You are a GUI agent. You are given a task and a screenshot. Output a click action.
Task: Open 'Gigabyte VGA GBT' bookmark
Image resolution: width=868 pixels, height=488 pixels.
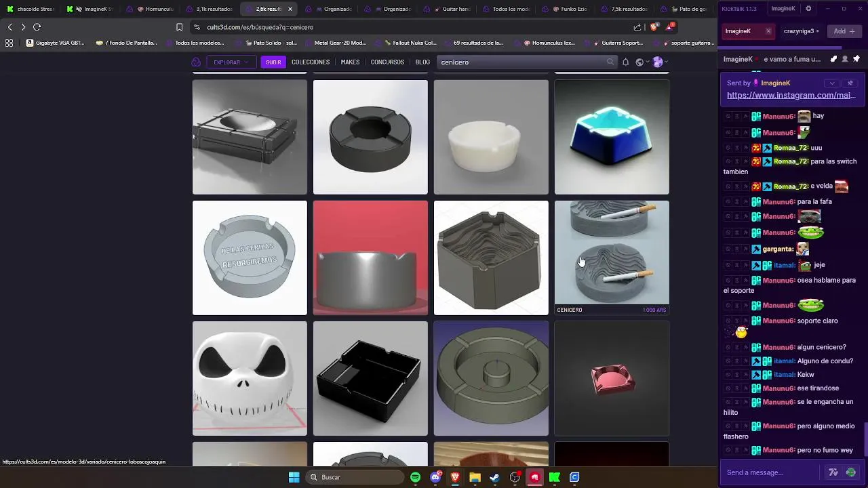56,43
